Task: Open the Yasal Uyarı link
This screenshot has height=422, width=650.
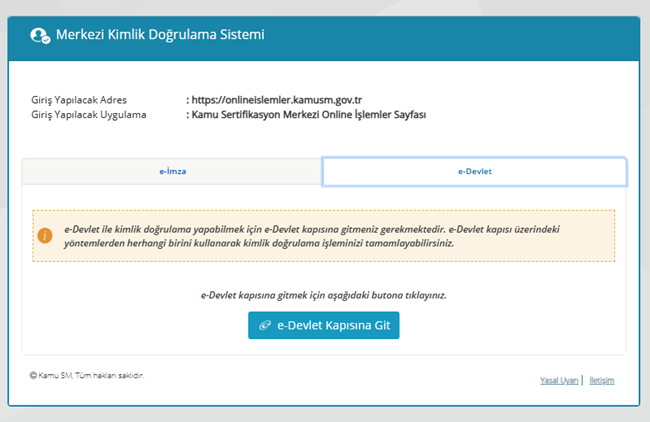Action: [x=559, y=381]
